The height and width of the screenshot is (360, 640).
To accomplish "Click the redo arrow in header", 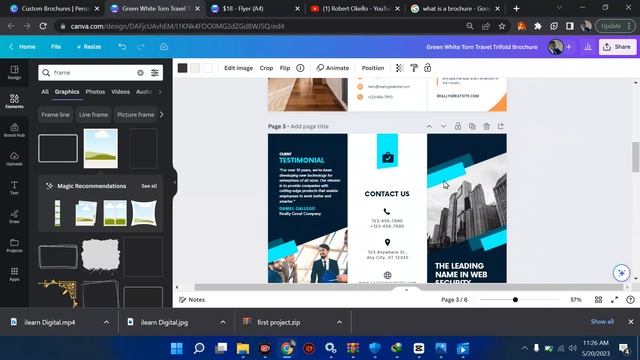I will point(141,47).
